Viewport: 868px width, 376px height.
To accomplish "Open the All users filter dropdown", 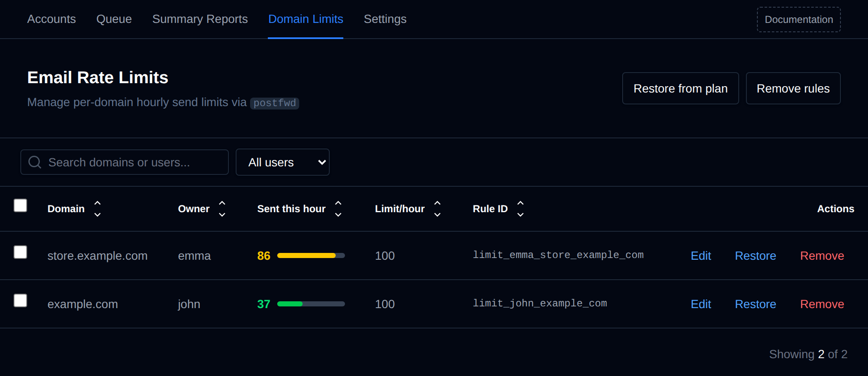I will [283, 162].
